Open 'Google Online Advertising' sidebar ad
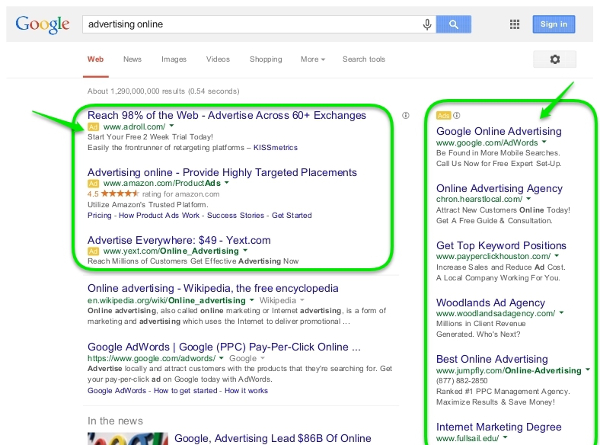The width and height of the screenshot is (600, 445). point(499,131)
